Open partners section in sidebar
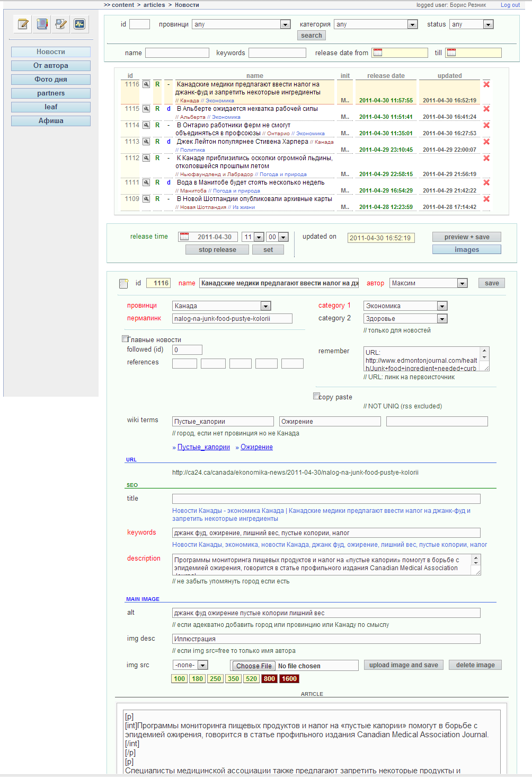This screenshot has width=532, height=777. pyautogui.click(x=51, y=93)
